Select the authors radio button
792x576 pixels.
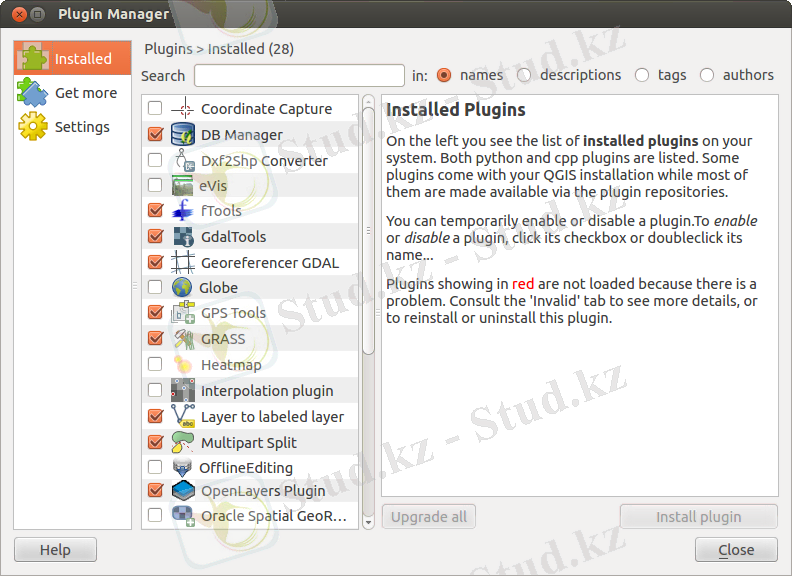[x=707, y=75]
